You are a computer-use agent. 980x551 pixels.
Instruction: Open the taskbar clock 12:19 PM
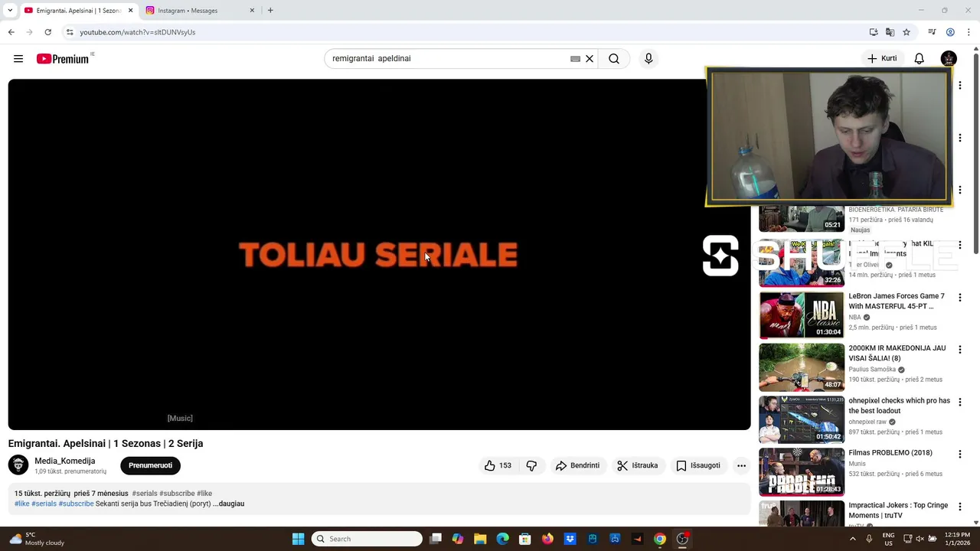pos(957,539)
